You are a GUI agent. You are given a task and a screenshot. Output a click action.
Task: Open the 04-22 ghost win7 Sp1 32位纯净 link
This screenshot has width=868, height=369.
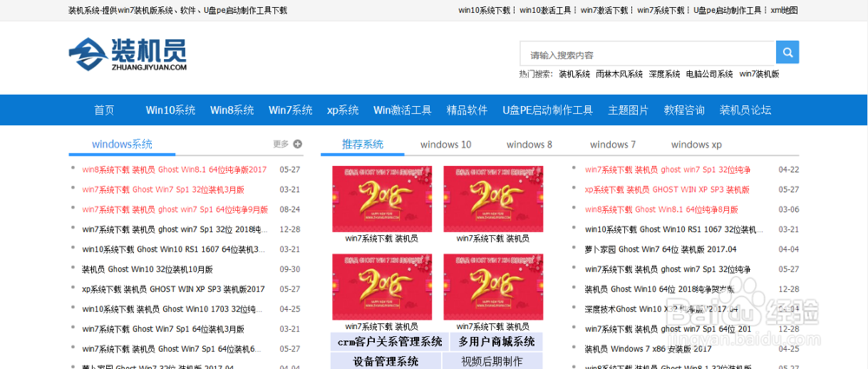point(667,169)
